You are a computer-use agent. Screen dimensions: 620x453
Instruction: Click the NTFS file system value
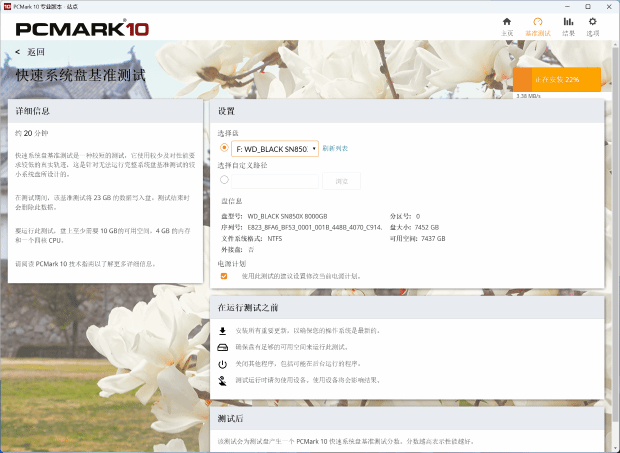(275, 238)
